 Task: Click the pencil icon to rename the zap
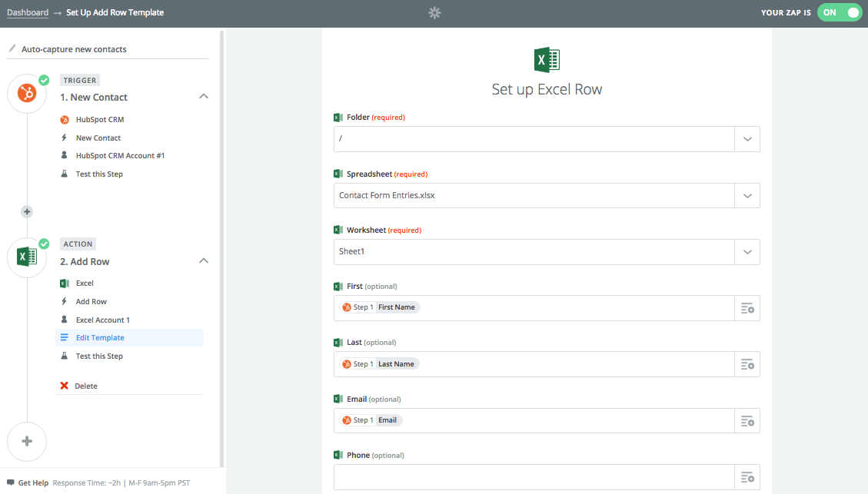(12, 48)
